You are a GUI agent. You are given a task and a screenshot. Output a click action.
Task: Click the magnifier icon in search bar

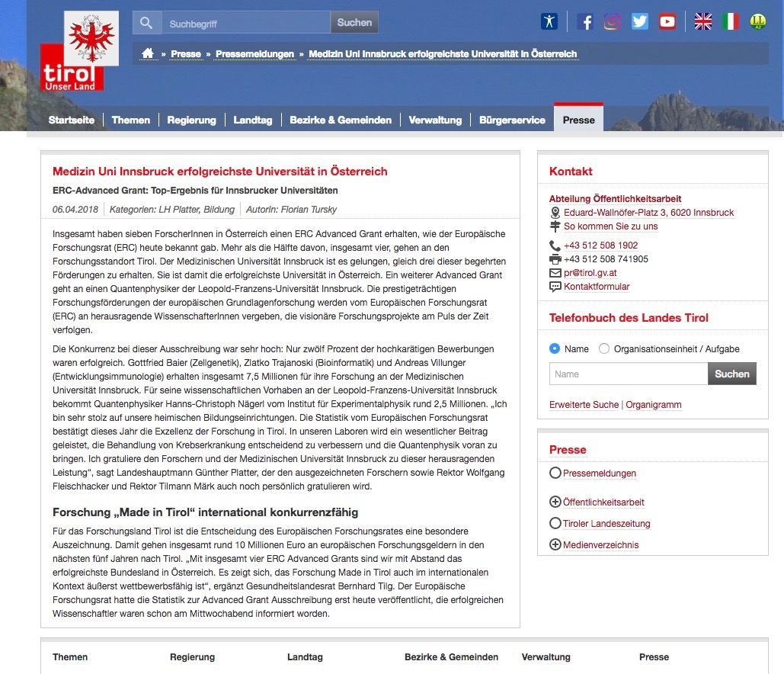click(146, 23)
